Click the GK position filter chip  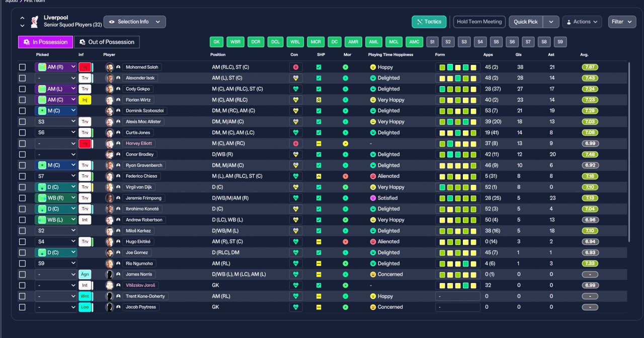(216, 42)
